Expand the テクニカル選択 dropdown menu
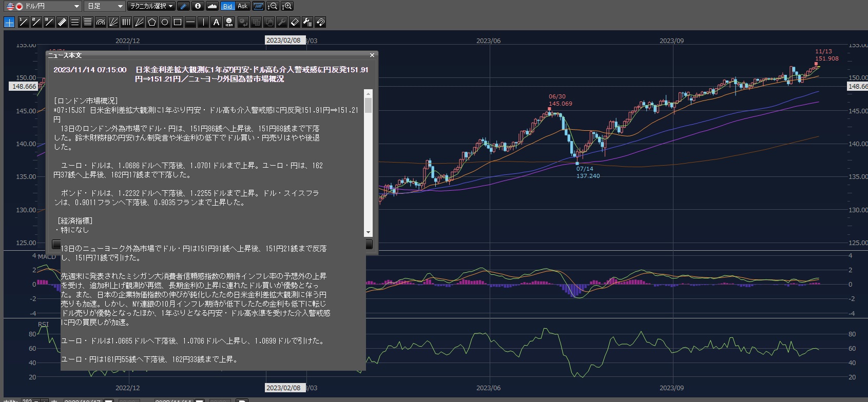Viewport: 868px width, 402px height. (151, 6)
